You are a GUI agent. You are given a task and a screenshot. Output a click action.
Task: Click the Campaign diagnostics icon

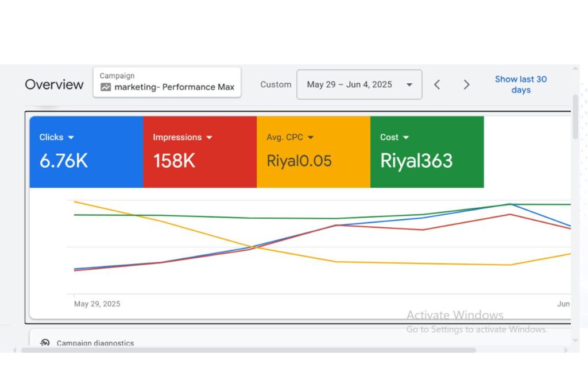coord(45,343)
